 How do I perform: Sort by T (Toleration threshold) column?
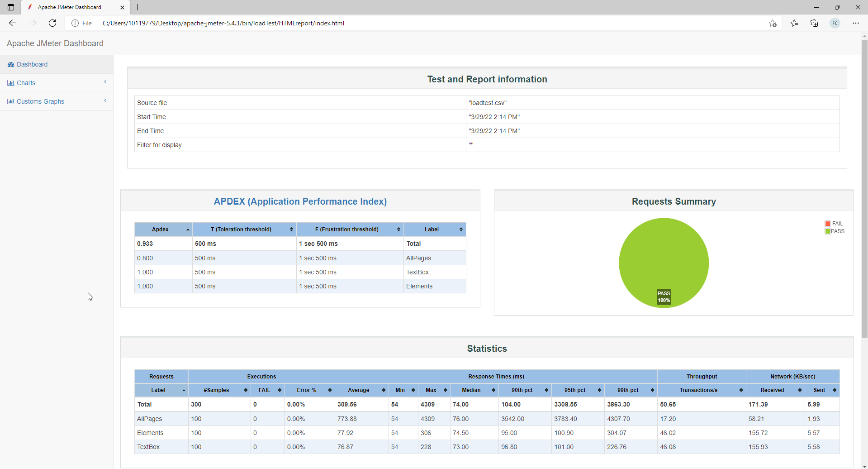(x=244, y=230)
